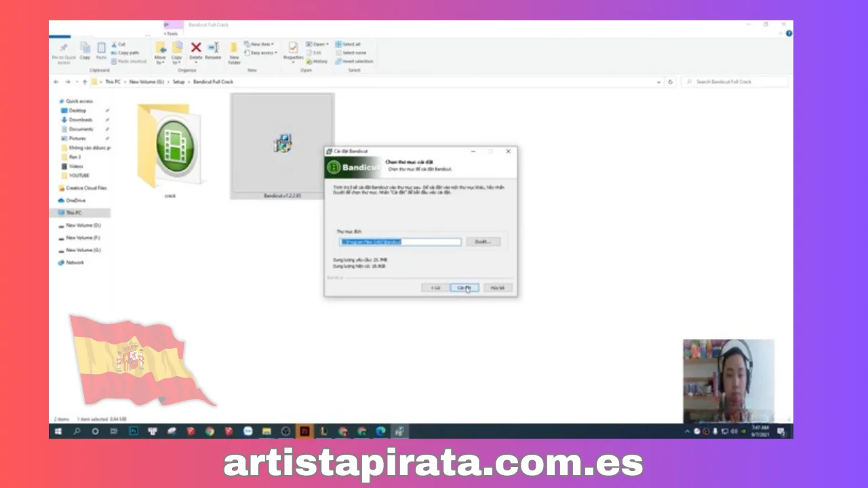The image size is (868, 488).
Task: Expand the Move to dropdown
Action: coord(160,52)
